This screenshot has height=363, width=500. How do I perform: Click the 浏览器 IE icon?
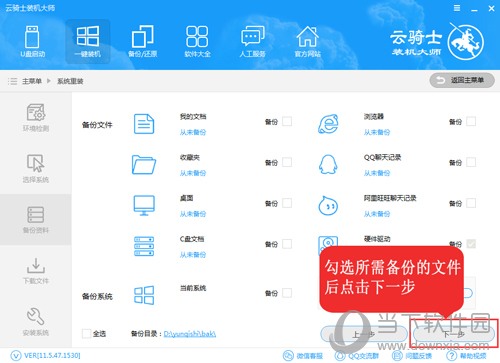[328, 124]
